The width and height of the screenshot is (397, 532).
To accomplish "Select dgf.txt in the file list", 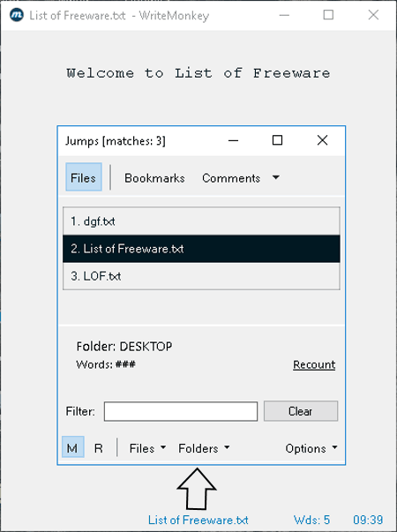I will [x=201, y=221].
